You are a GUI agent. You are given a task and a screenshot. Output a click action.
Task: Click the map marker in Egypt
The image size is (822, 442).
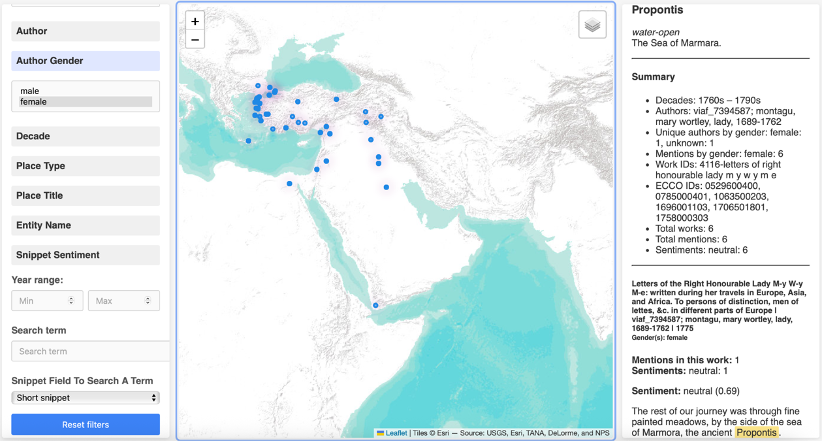pyautogui.click(x=289, y=184)
